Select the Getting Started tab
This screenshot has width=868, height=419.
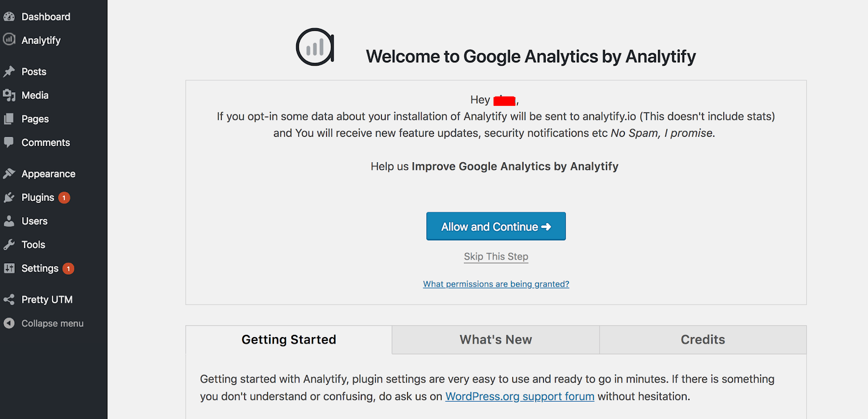pos(289,339)
